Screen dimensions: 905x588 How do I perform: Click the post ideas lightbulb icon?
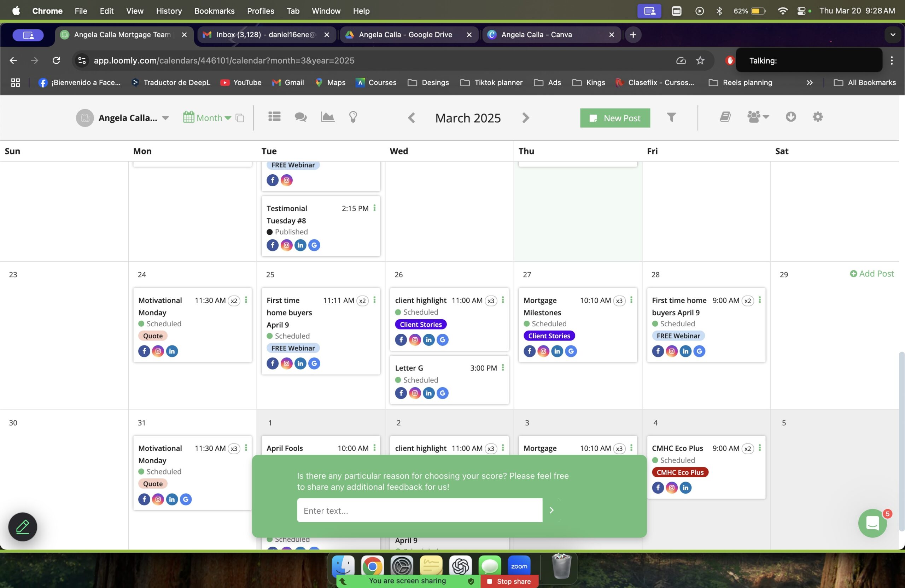coord(353,117)
